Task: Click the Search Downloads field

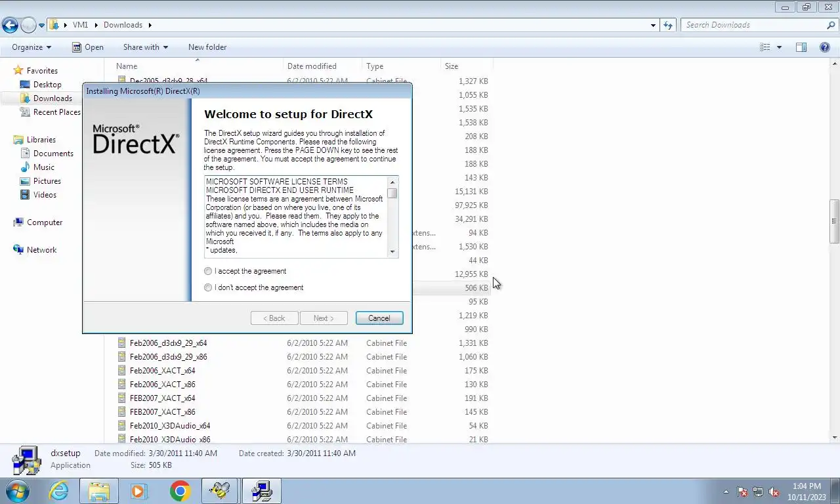Action: [x=753, y=25]
